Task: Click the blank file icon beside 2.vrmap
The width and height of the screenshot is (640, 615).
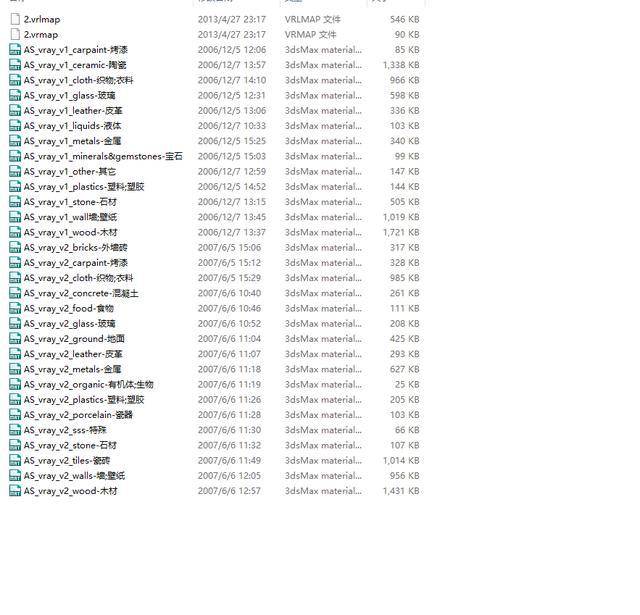Action: 15,34
